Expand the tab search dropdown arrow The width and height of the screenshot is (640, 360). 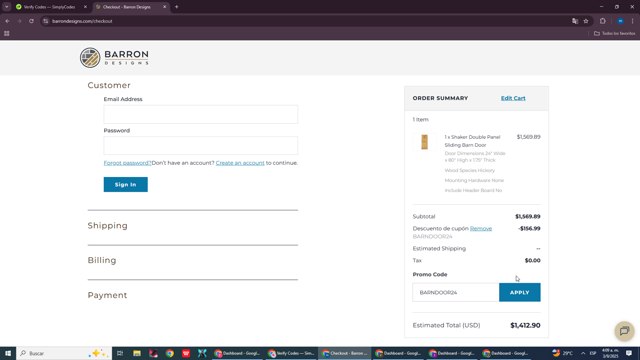pyautogui.click(x=7, y=7)
